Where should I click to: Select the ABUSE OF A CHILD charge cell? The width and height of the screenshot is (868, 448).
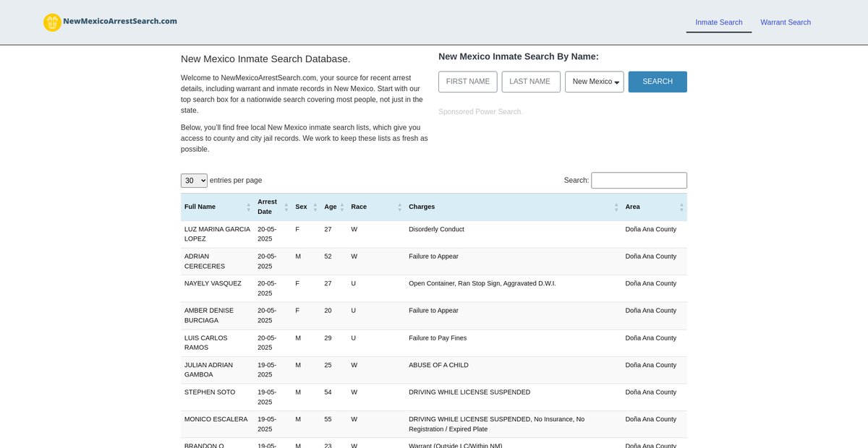[x=438, y=365]
